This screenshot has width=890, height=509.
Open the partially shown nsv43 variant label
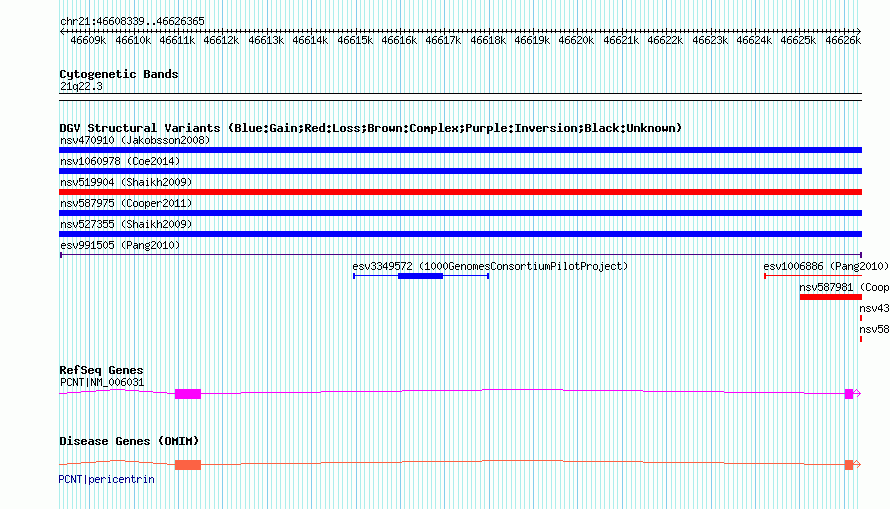[x=874, y=308]
